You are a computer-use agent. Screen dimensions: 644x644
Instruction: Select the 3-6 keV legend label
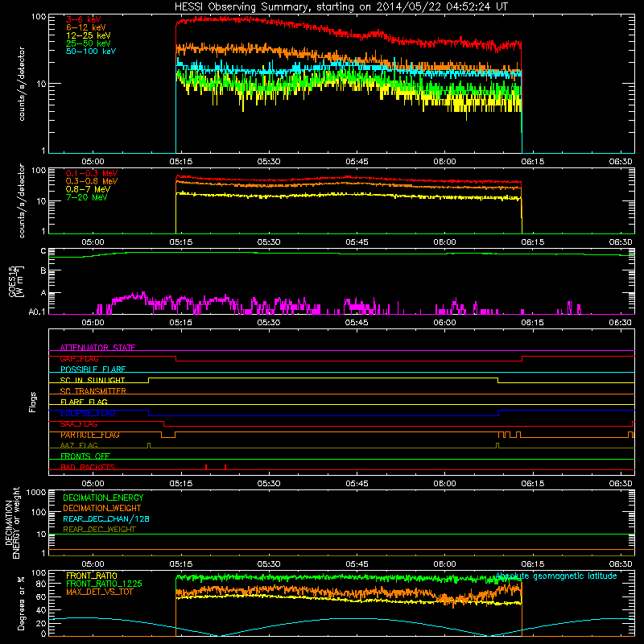click(x=84, y=19)
